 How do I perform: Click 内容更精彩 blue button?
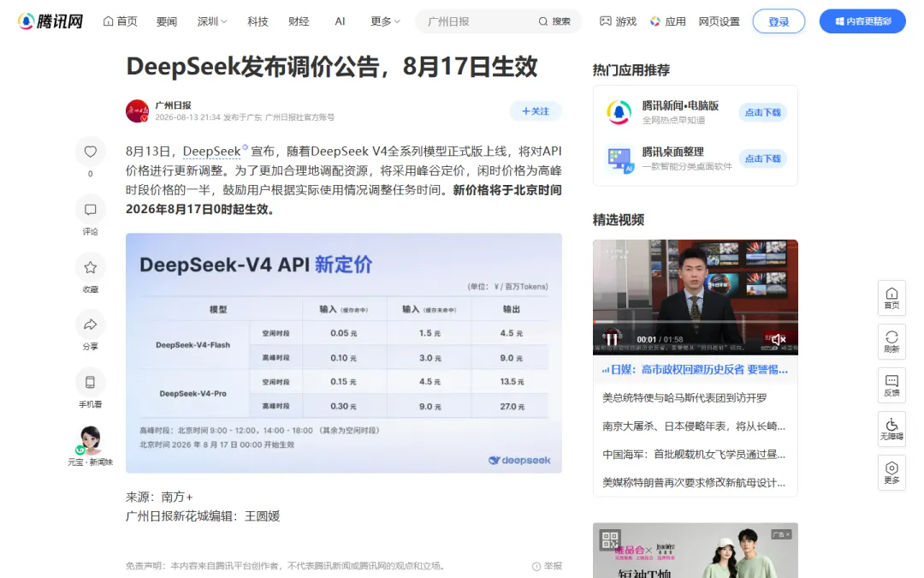point(862,21)
